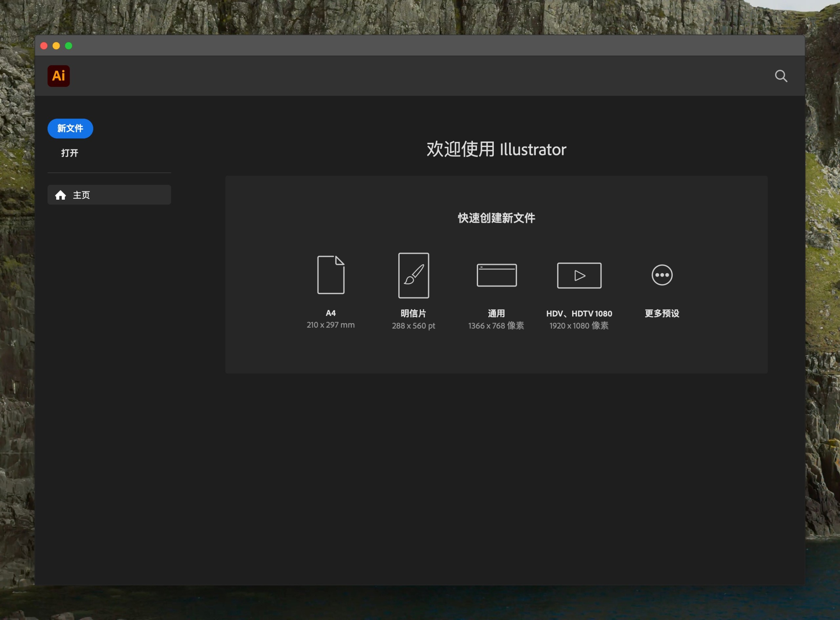The width and height of the screenshot is (840, 620).
Task: Pick the 1366 x 768 像素 preset
Action: [496, 326]
